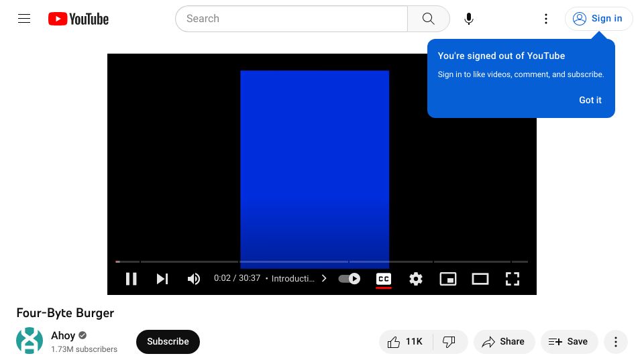Dismiss the popup with Got it
Image resolution: width=644 pixels, height=362 pixels.
click(x=590, y=100)
